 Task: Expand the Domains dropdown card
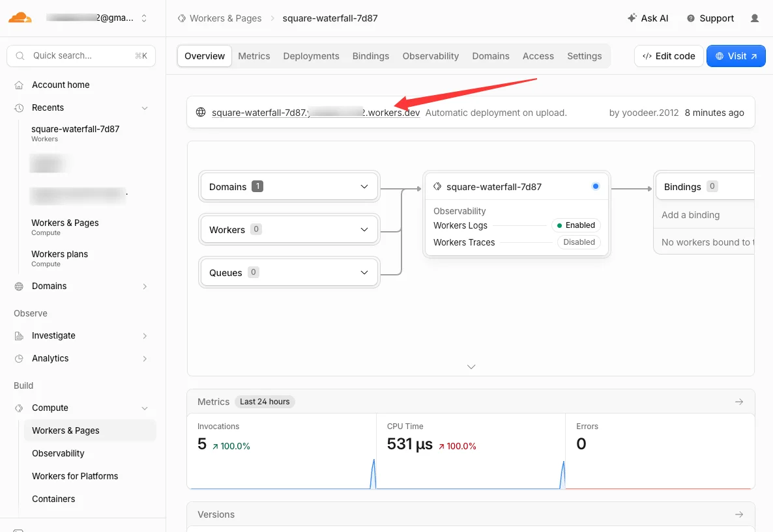pos(289,187)
